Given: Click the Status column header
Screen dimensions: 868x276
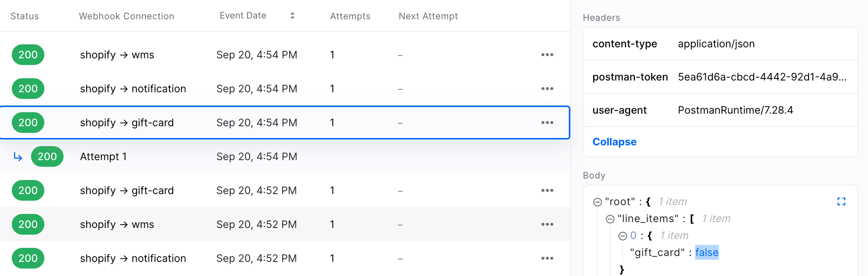Looking at the screenshot, I should click(25, 16).
